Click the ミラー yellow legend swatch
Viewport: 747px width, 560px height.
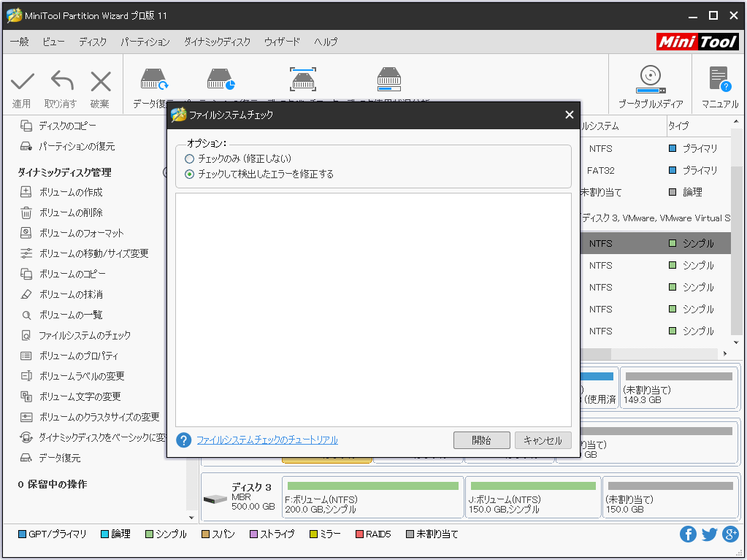point(313,534)
